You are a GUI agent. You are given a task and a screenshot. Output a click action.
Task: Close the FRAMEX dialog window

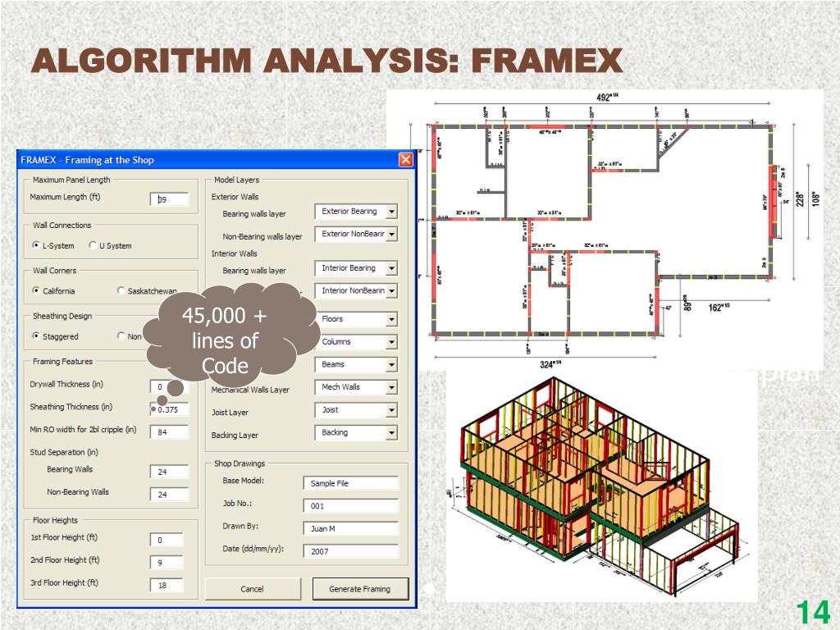(406, 160)
